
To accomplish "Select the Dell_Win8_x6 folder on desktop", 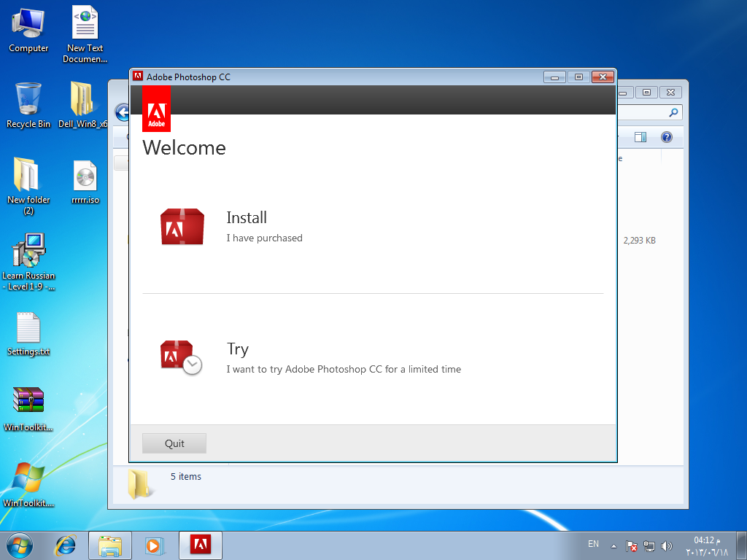I will point(83,106).
